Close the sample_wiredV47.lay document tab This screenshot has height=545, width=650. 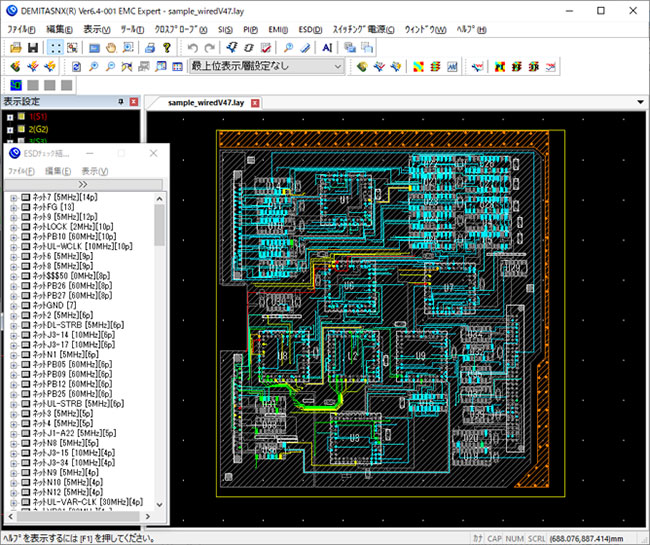254,102
